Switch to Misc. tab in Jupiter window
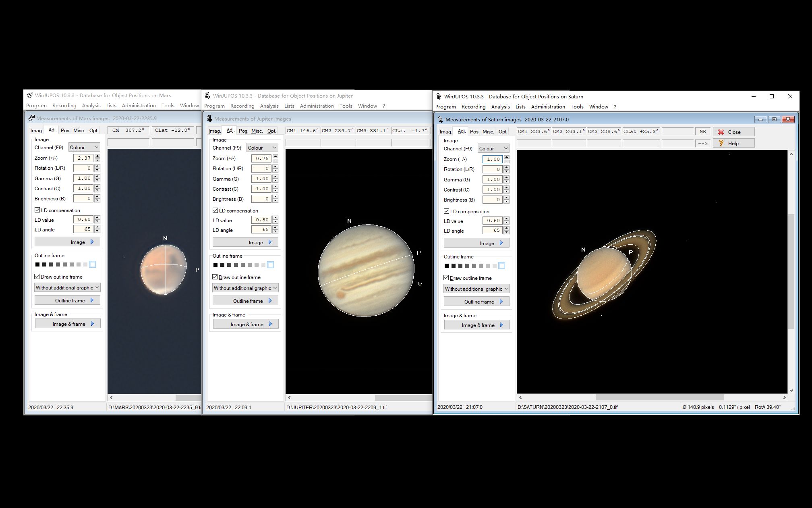812x508 pixels. tap(257, 131)
